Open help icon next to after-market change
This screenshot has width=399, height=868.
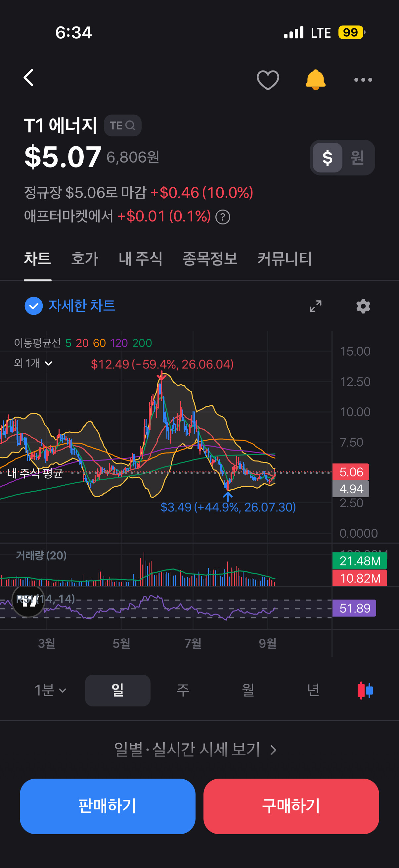(x=223, y=217)
